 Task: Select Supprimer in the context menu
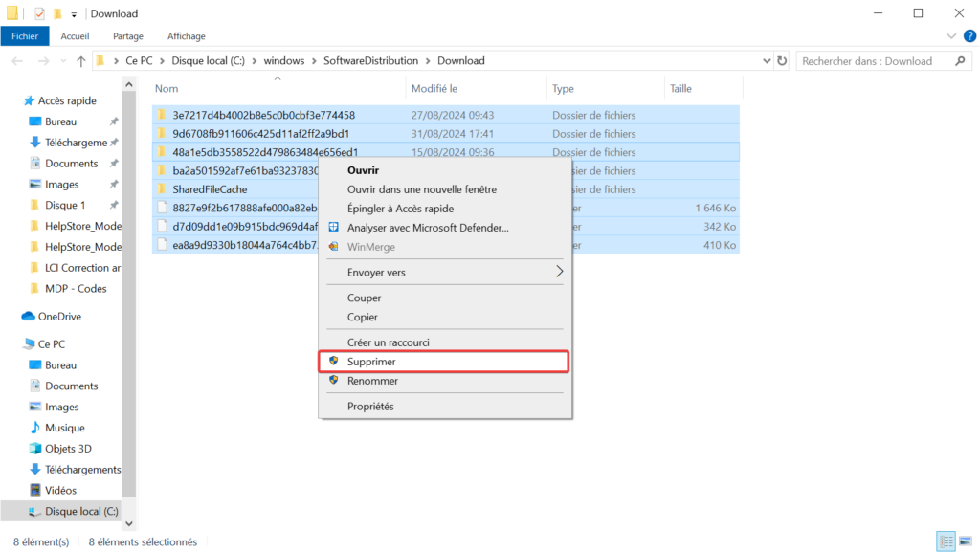click(371, 361)
